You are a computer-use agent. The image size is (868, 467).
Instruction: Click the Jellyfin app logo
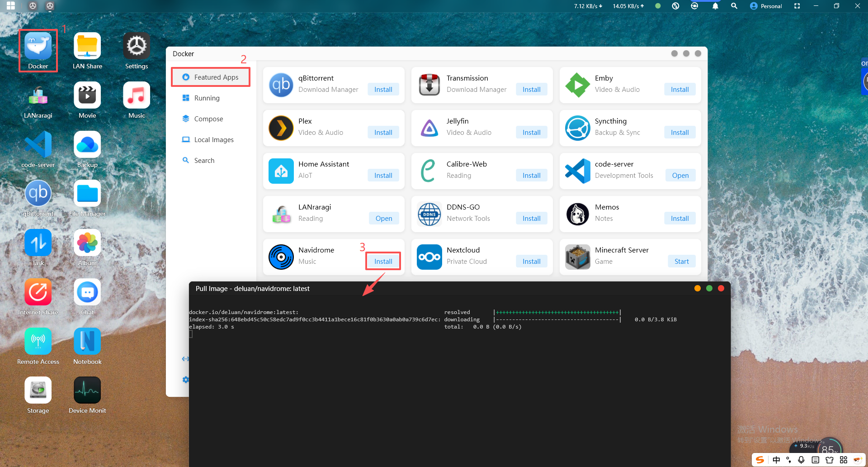429,128
